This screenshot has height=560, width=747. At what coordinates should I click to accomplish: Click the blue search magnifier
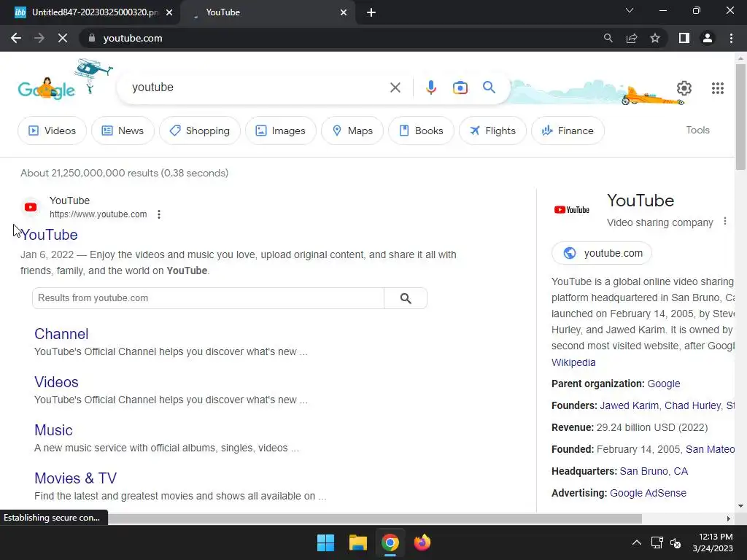pyautogui.click(x=489, y=87)
